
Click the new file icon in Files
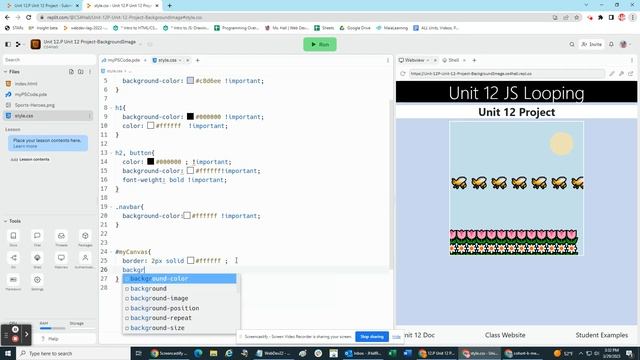[71, 71]
